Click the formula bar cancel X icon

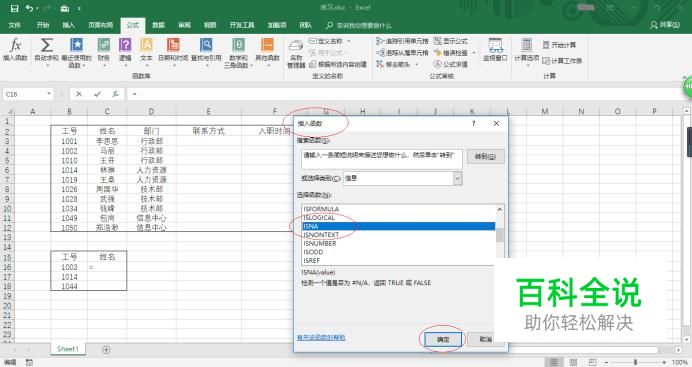79,94
